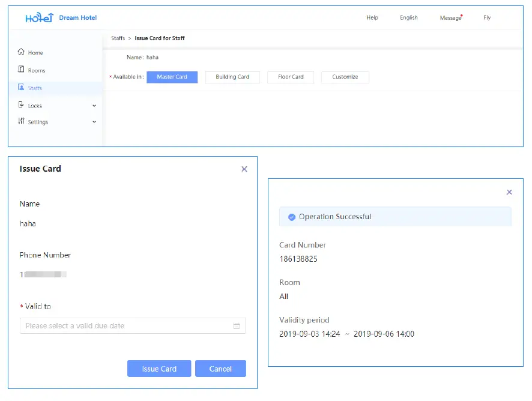Screen dimensions: 532x401
Task: Open Message notifications in top bar
Action: [x=451, y=17]
